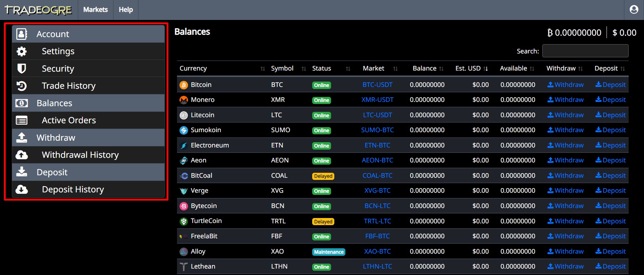Open Trade History in the sidebar
Screen dimensions: 644x275
88,86
